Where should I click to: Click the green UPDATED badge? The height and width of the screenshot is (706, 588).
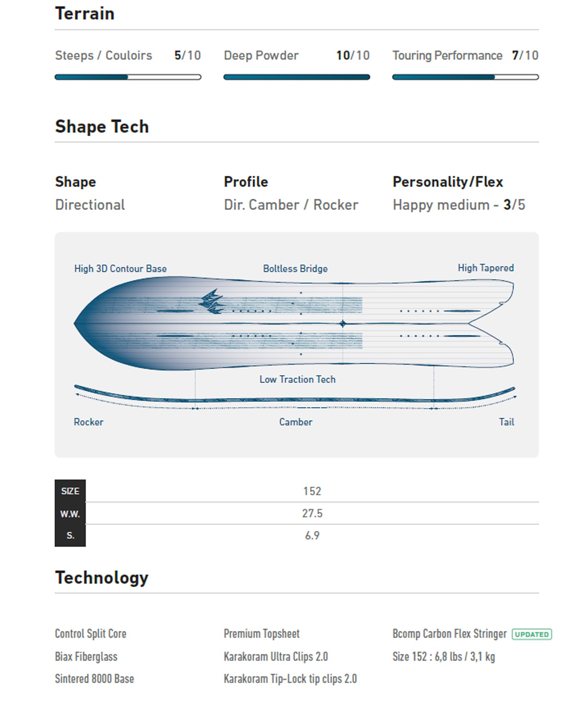coord(532,634)
